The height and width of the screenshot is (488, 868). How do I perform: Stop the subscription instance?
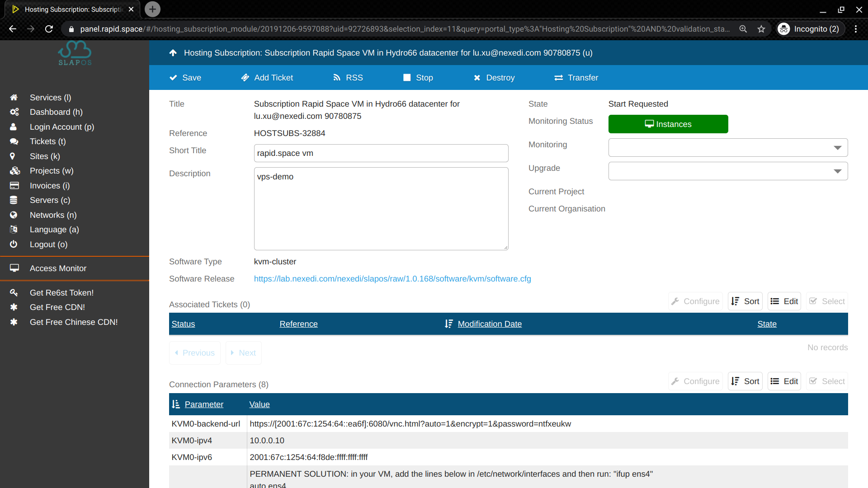[418, 78]
